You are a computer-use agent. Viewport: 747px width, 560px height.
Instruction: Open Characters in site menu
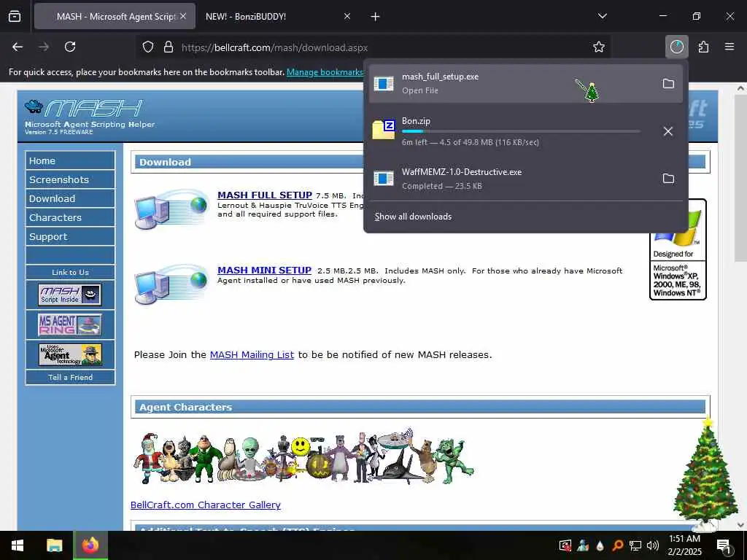[x=70, y=217]
